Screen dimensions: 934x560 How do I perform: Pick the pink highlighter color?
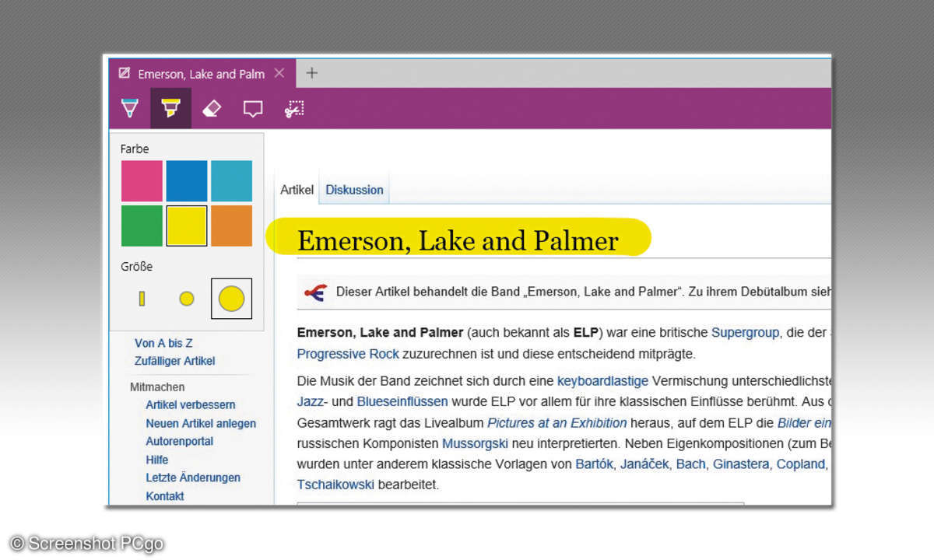[x=142, y=181]
